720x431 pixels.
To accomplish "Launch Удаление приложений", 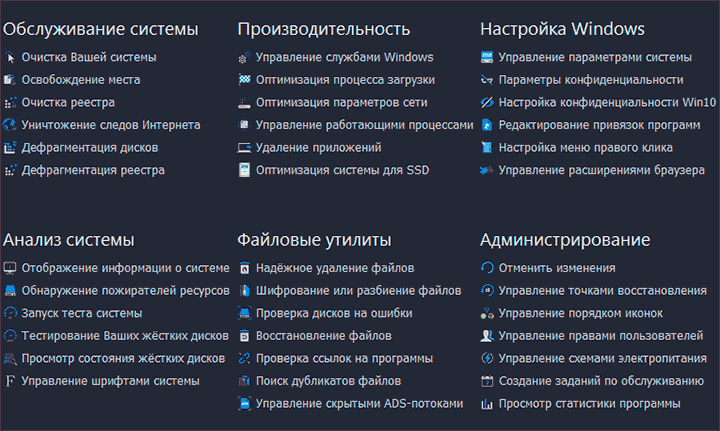I will tap(319, 147).
